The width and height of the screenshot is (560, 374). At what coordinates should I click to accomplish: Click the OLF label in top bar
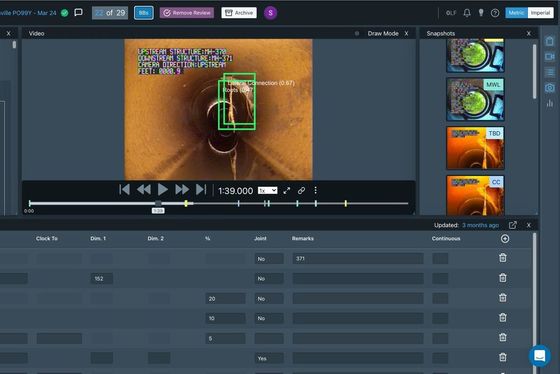tap(451, 13)
